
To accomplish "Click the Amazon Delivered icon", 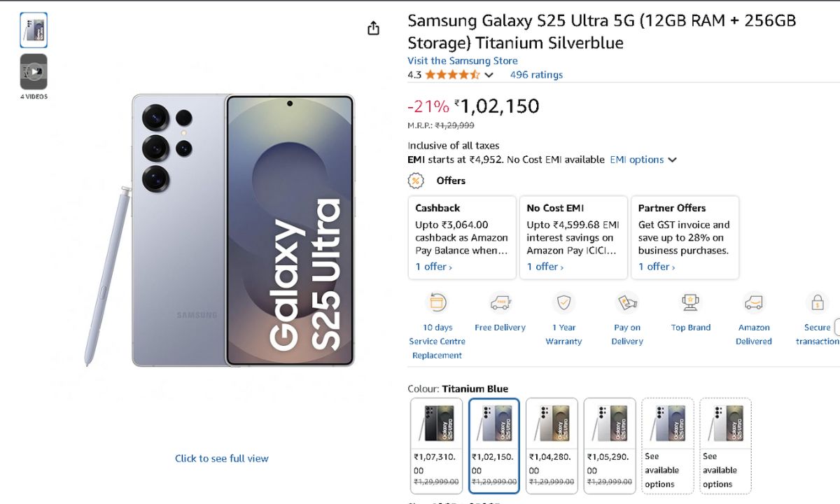I will [754, 302].
